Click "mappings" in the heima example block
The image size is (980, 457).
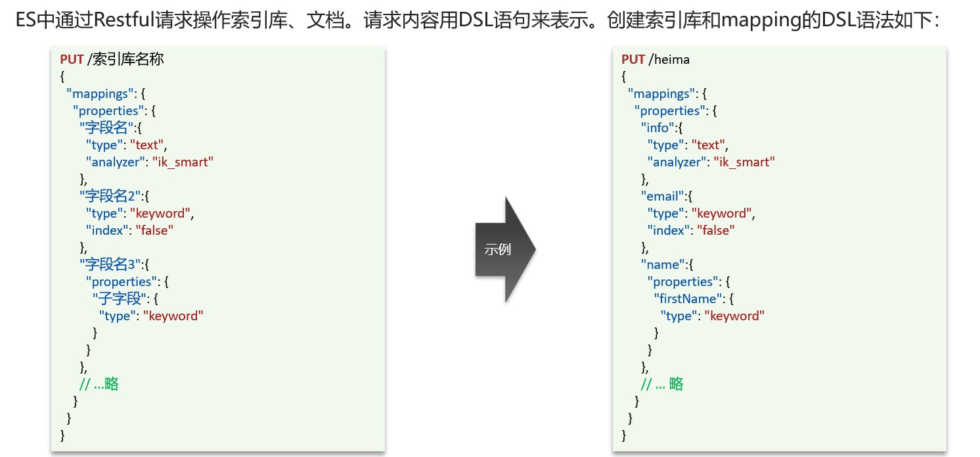[662, 93]
